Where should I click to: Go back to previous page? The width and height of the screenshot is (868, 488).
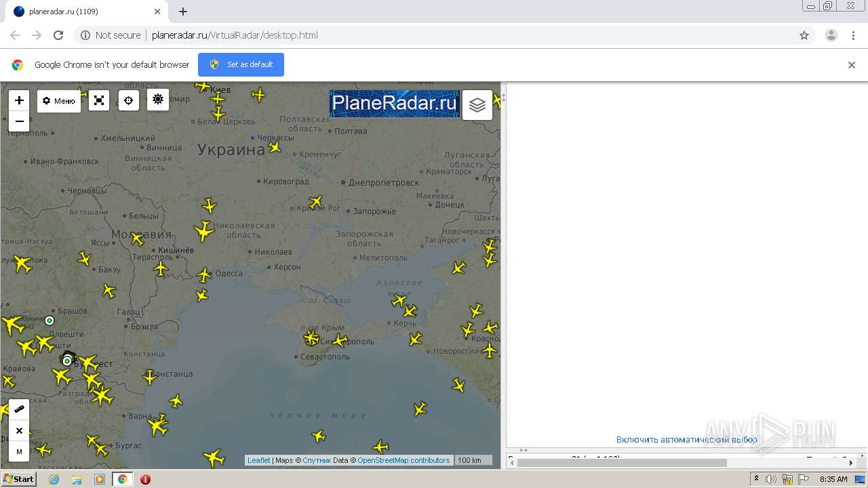coord(15,35)
